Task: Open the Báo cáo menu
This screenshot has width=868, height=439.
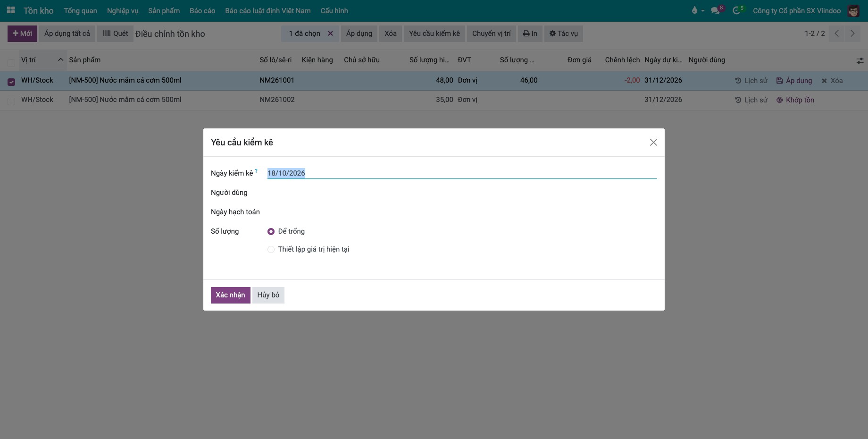Action: [202, 10]
